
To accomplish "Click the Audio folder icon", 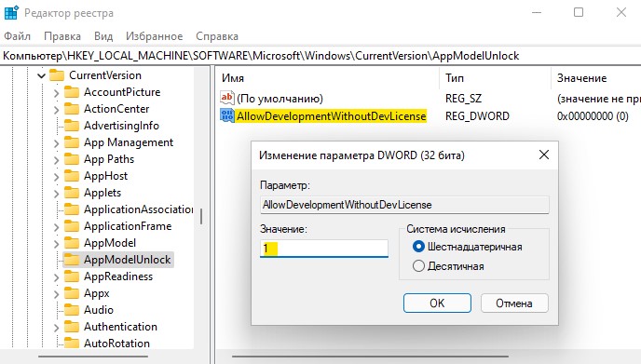I will click(x=72, y=310).
